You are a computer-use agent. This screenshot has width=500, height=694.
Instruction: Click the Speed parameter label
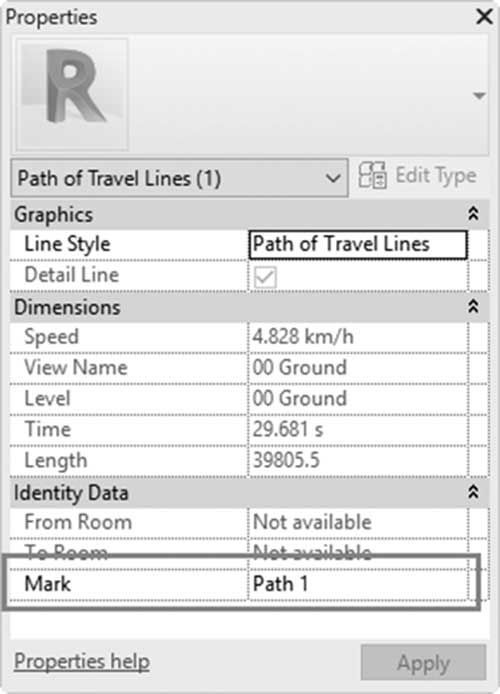tap(52, 337)
